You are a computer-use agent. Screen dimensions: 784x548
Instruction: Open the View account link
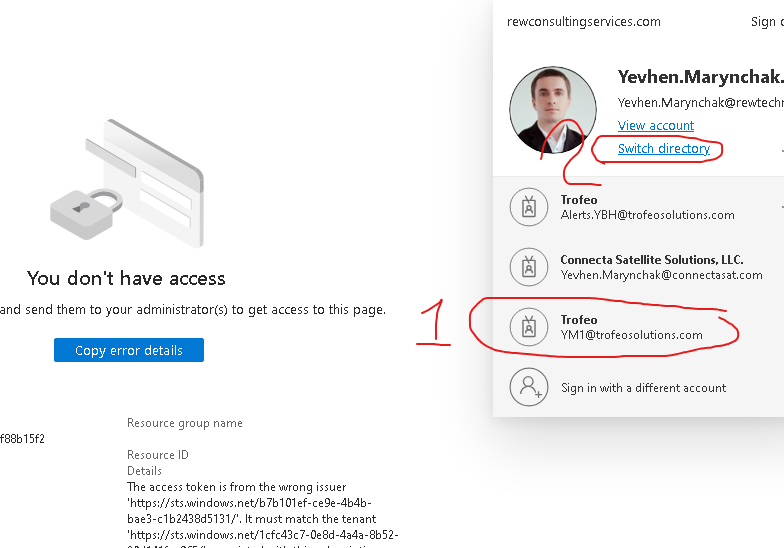click(655, 125)
